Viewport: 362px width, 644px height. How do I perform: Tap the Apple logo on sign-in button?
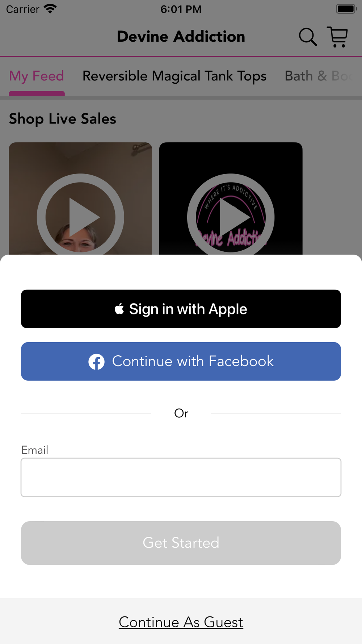[x=119, y=309]
